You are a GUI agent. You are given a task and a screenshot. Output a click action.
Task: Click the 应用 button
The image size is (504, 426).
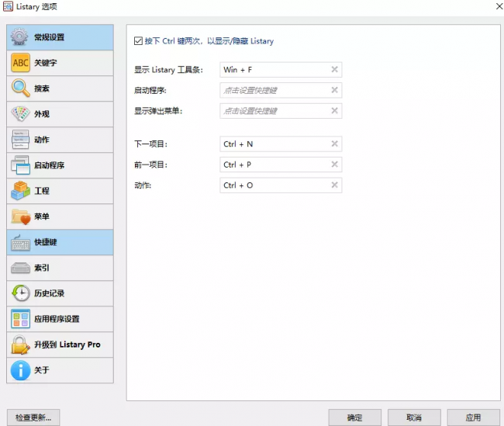[474, 417]
